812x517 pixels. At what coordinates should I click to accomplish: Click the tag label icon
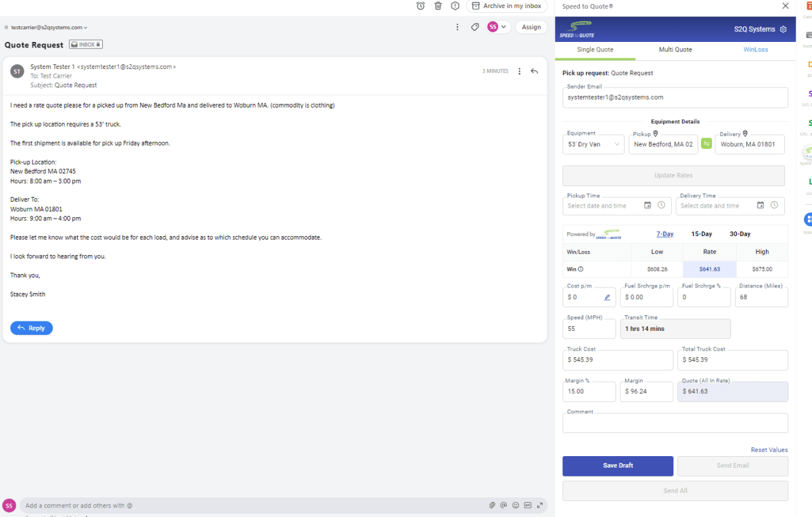click(475, 27)
